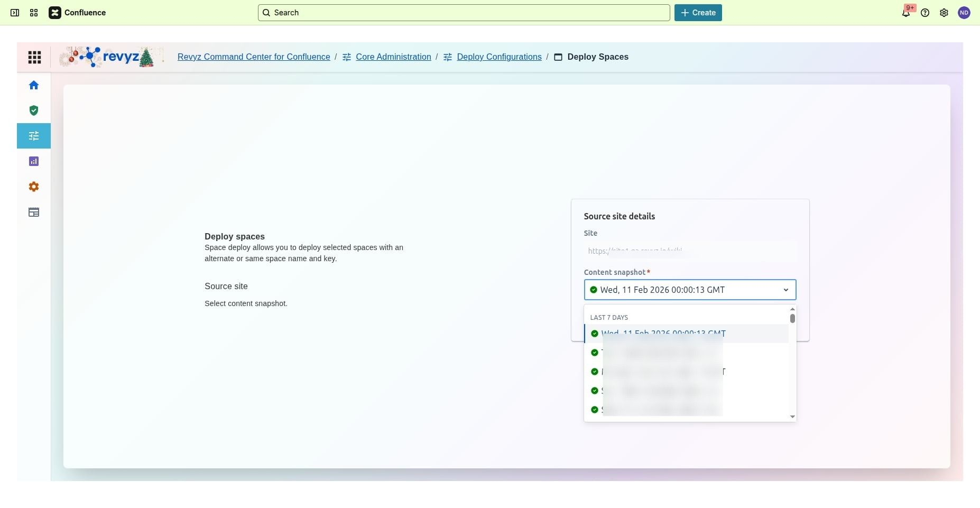Open the Revyz nine-dot grid menu
Viewport: 980px width, 508px height.
34,57
